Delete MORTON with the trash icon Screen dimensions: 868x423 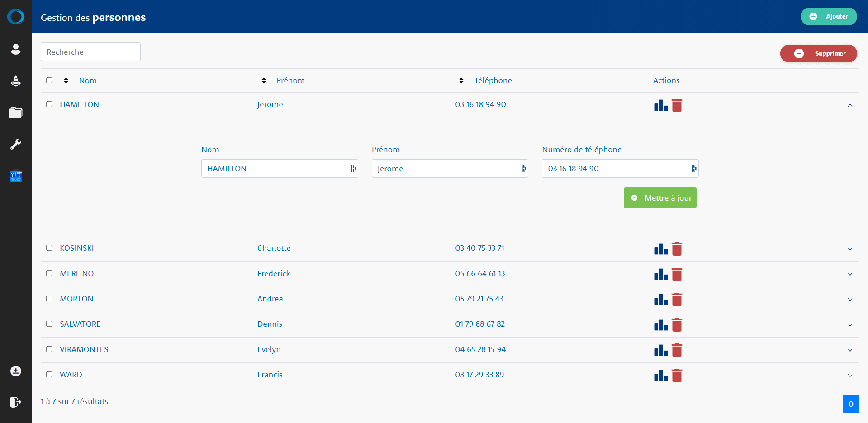click(677, 300)
